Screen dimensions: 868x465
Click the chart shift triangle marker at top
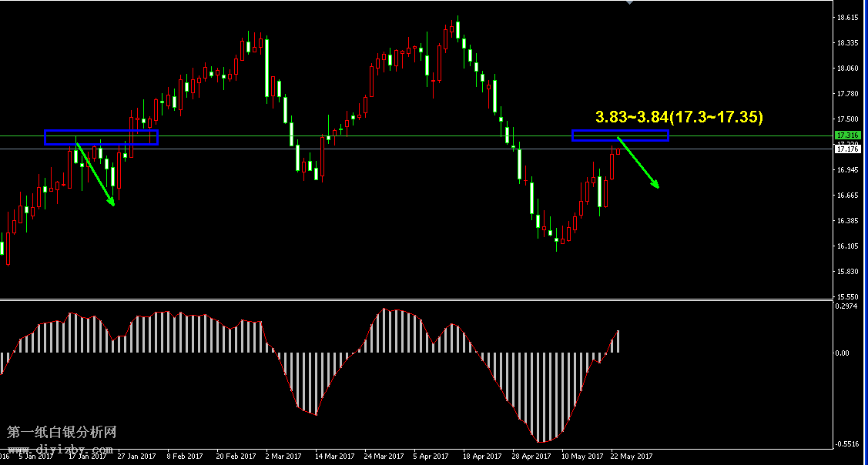point(629,2)
